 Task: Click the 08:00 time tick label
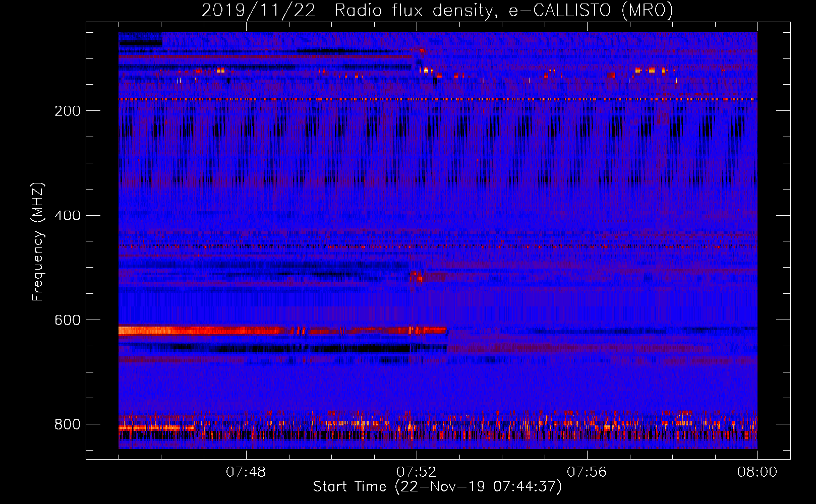757,472
